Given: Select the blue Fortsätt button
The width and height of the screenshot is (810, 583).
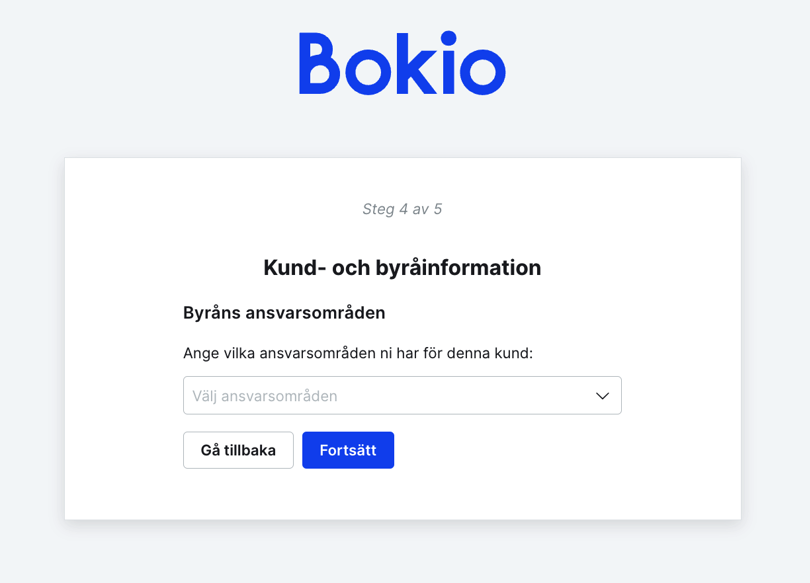Looking at the screenshot, I should (348, 450).
